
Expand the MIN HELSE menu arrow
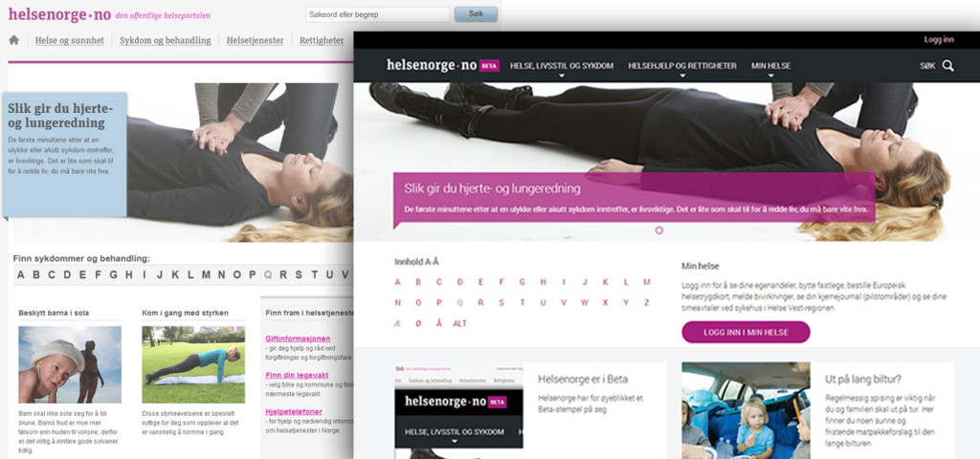click(770, 76)
